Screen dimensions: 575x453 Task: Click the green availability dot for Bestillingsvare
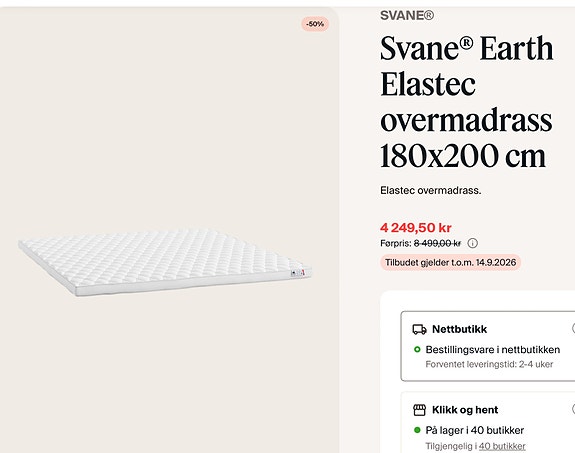417,350
